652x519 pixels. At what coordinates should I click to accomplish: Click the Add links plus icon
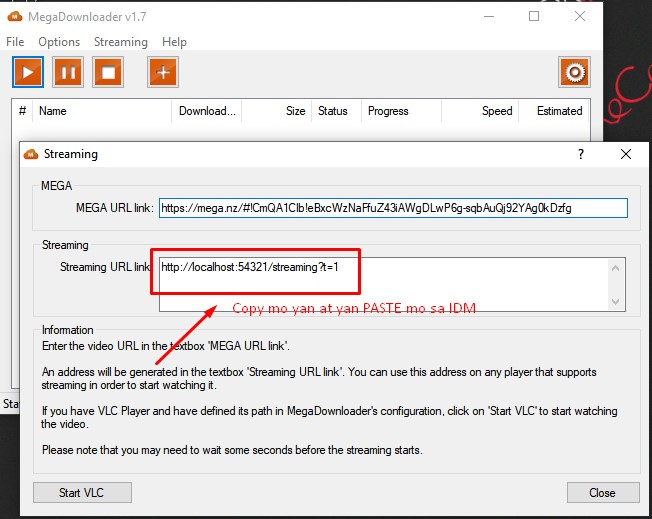(x=163, y=72)
